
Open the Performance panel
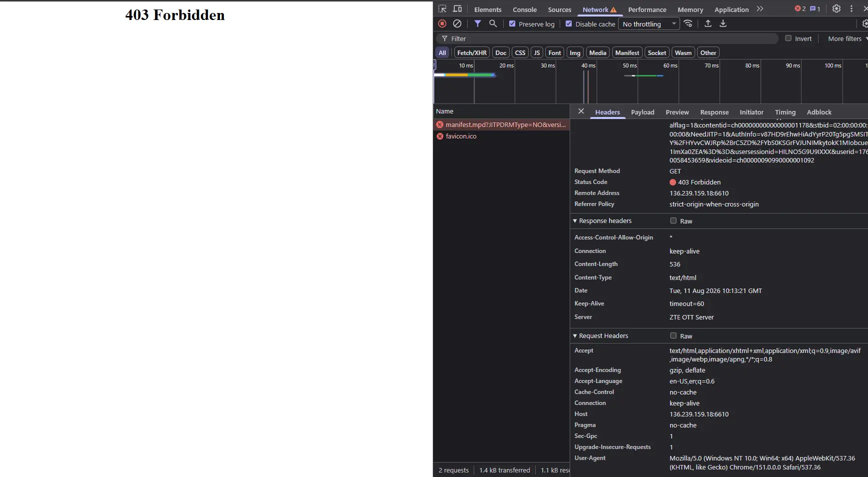647,9
